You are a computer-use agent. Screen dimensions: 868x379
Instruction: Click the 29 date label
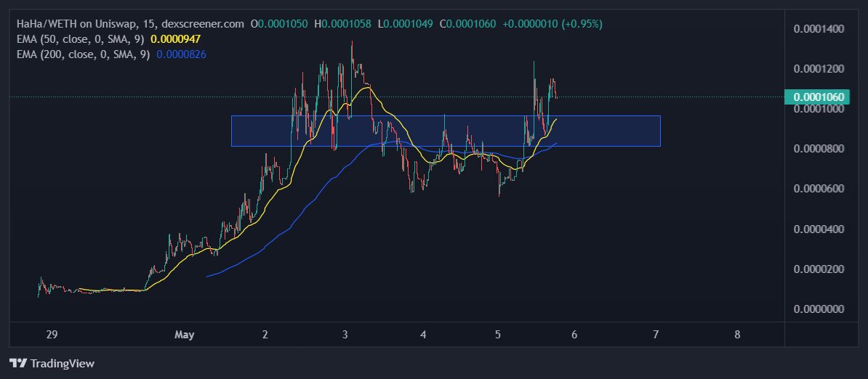tap(52, 334)
